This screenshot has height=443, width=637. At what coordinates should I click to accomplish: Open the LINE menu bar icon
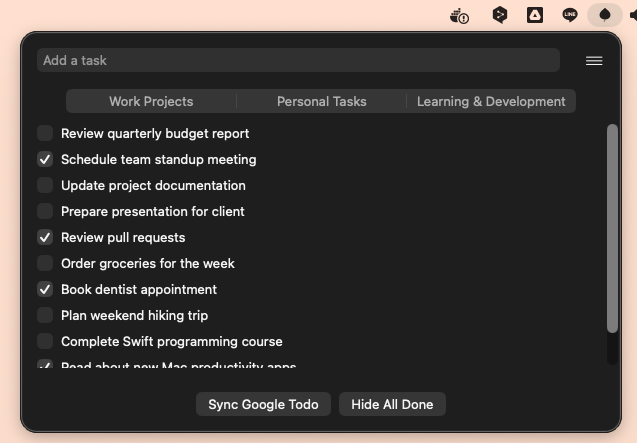[x=570, y=15]
